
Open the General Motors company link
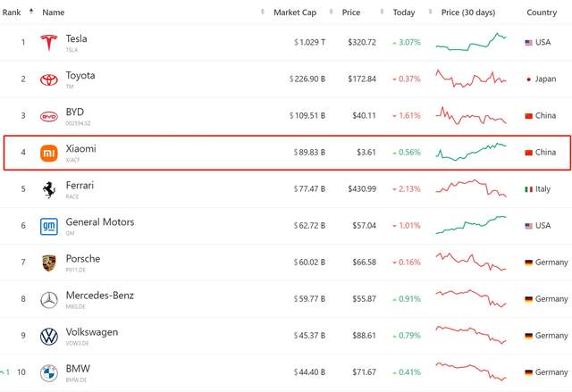tap(100, 221)
